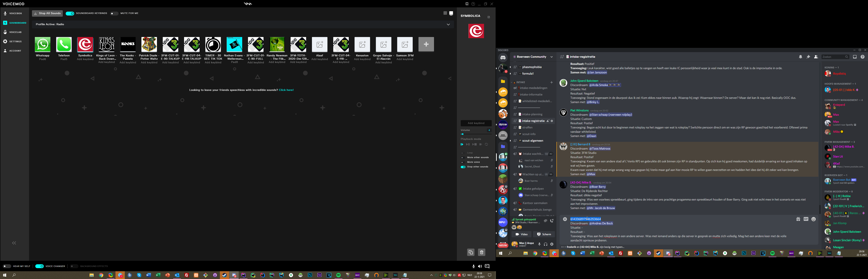This screenshot has width=868, height=279.
Task: Open Discord pinned messages
Action: coord(808,57)
